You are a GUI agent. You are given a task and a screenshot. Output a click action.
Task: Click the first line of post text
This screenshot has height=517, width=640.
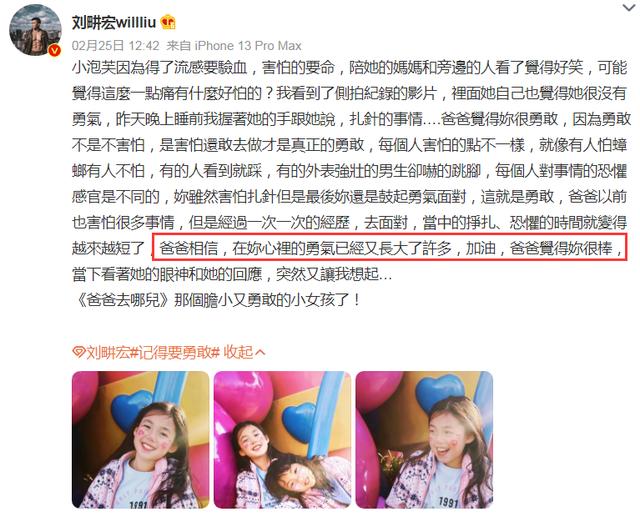(349, 67)
